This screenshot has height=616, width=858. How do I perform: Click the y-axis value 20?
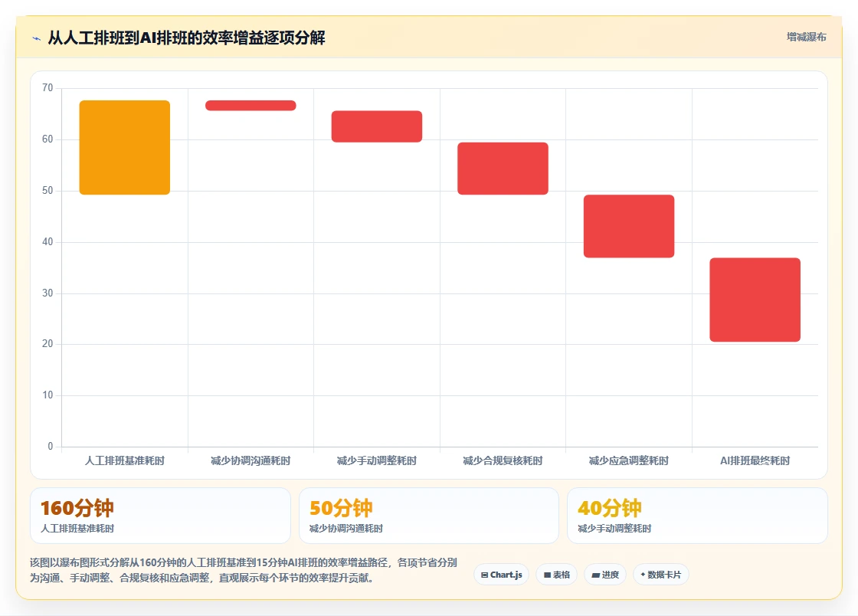(x=47, y=343)
